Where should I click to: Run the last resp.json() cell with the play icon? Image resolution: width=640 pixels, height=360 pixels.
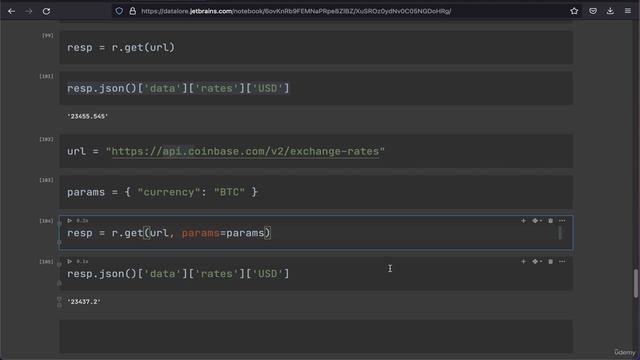point(70,261)
